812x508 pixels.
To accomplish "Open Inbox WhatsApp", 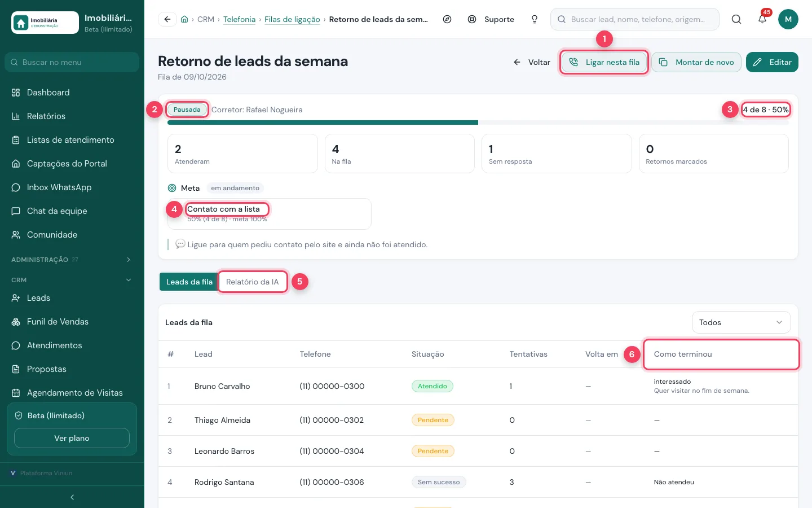I will [x=72, y=187].
